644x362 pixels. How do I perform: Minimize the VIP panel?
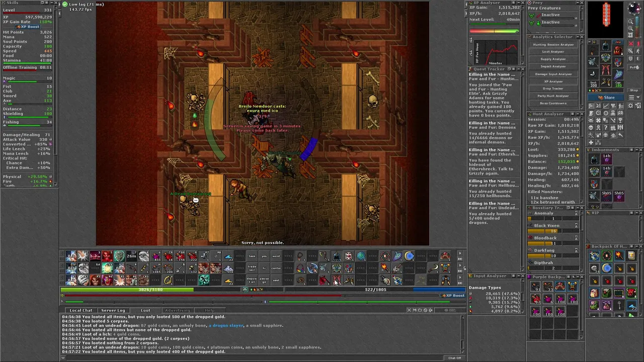[x=637, y=213]
